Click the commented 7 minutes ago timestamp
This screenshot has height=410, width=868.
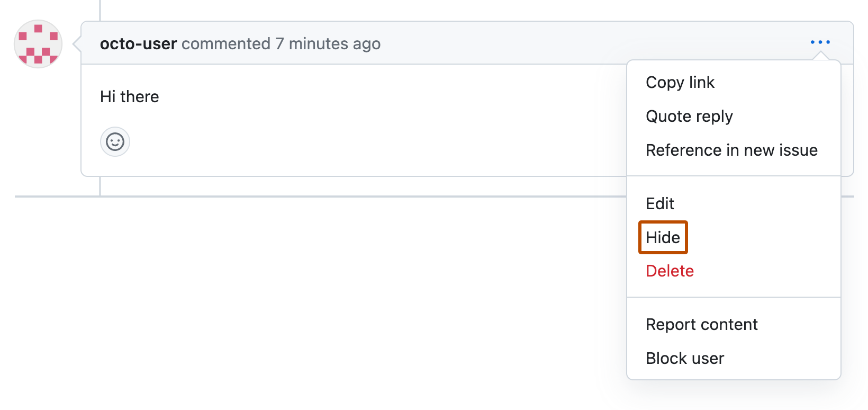281,43
